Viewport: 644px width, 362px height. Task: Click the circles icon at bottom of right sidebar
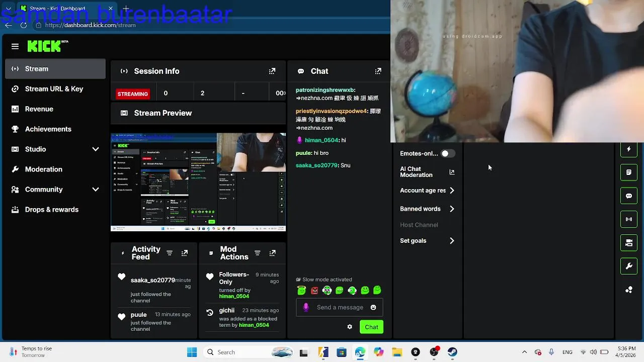629,290
